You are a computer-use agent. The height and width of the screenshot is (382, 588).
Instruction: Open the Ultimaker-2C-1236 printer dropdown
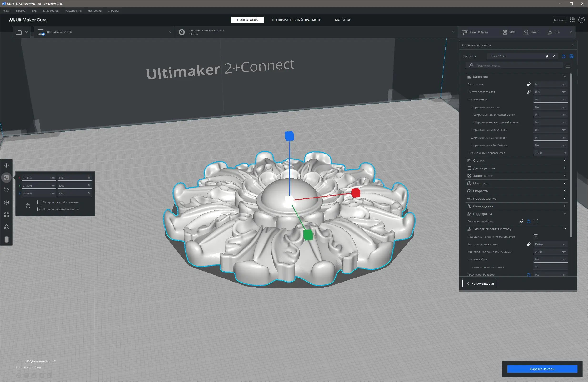tap(104, 32)
